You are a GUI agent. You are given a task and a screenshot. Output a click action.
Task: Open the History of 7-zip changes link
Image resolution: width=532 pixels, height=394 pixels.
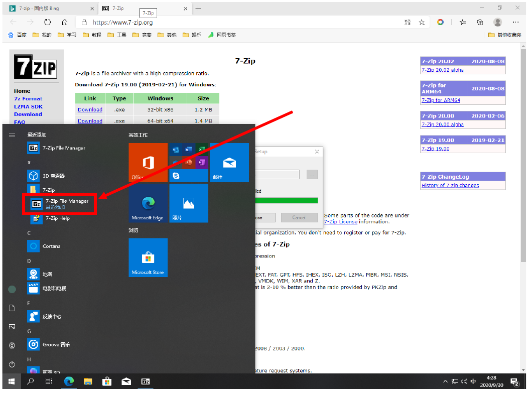tap(450, 186)
